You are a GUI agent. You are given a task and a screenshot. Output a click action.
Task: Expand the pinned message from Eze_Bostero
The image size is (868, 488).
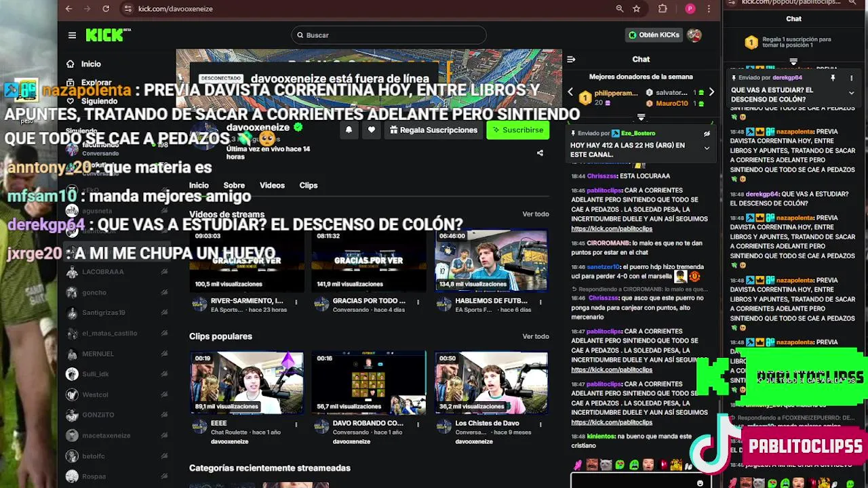(x=707, y=148)
